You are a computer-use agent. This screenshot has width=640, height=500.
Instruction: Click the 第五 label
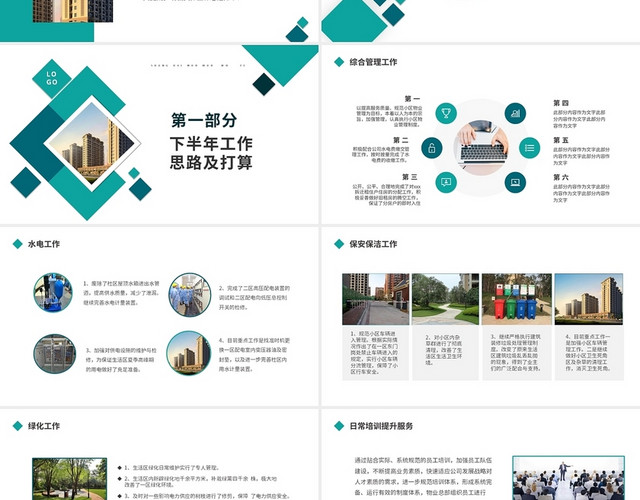click(x=561, y=140)
